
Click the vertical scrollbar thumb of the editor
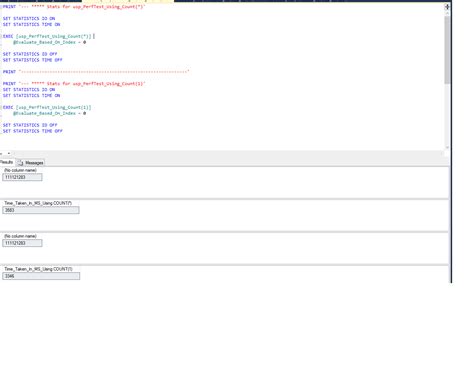tap(447, 50)
